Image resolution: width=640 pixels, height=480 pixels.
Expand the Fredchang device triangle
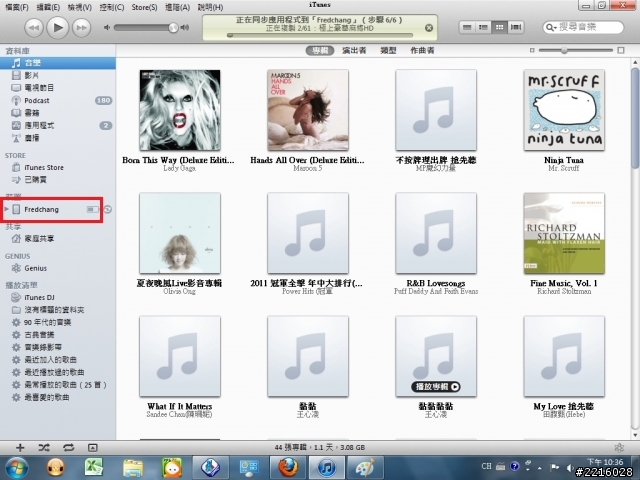[x=6, y=209]
